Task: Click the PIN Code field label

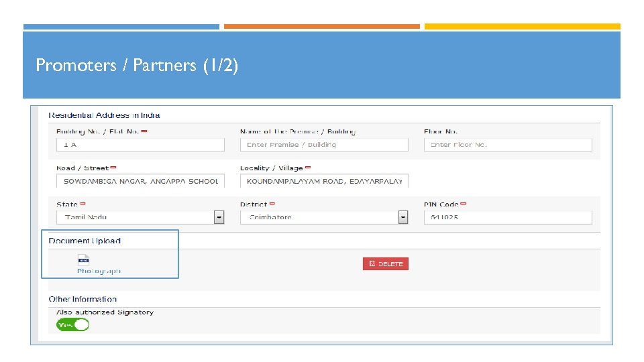Action: [441, 204]
